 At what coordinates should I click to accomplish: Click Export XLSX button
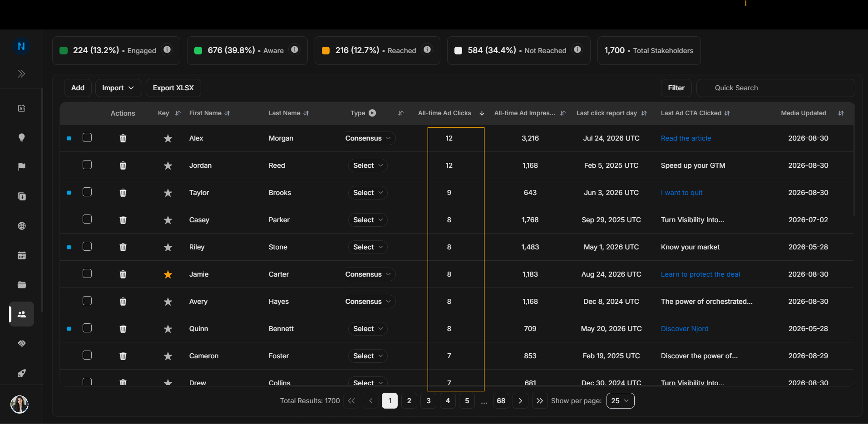(x=173, y=88)
